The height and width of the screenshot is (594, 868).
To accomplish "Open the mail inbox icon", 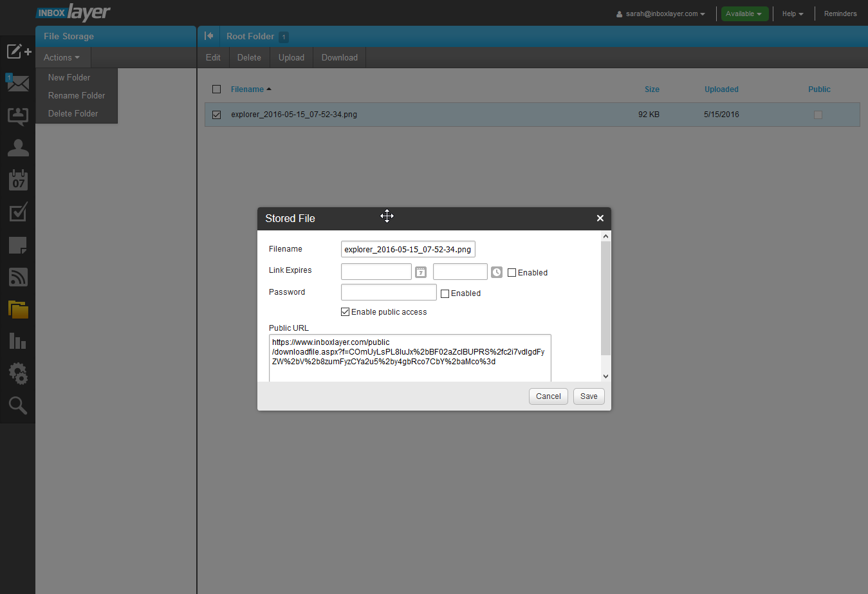I will click(18, 84).
